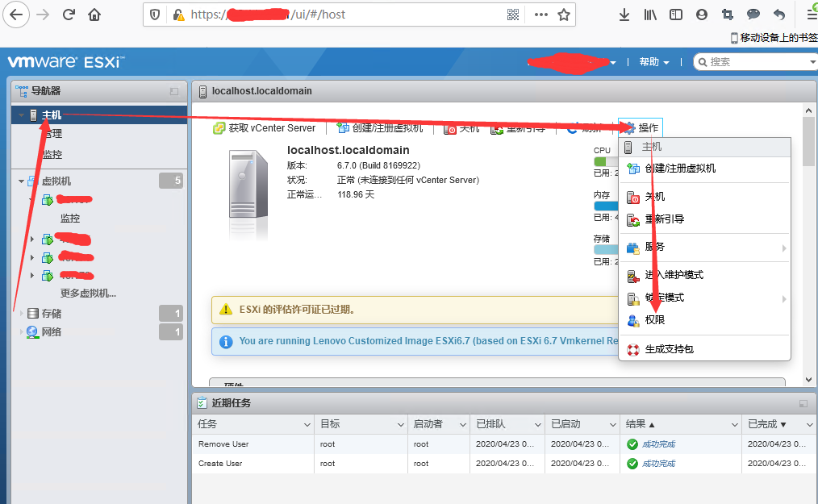
Task: Open the 启动者 column header dropdown arrow
Action: (x=463, y=425)
